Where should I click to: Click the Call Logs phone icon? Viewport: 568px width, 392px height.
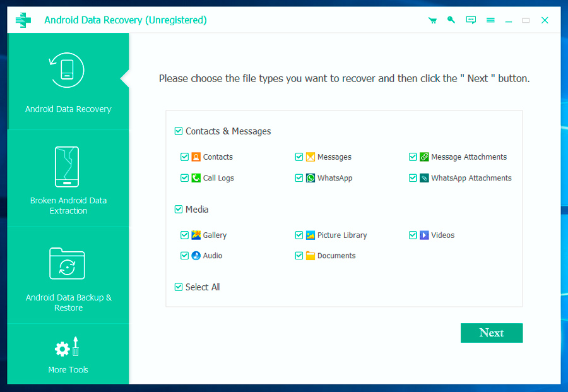click(x=196, y=178)
